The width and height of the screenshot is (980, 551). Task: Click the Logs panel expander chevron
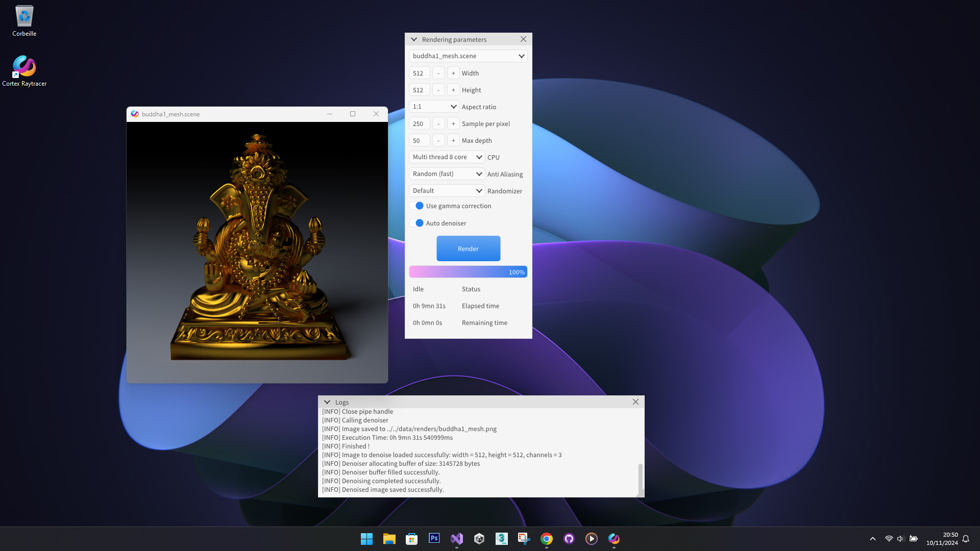click(327, 402)
